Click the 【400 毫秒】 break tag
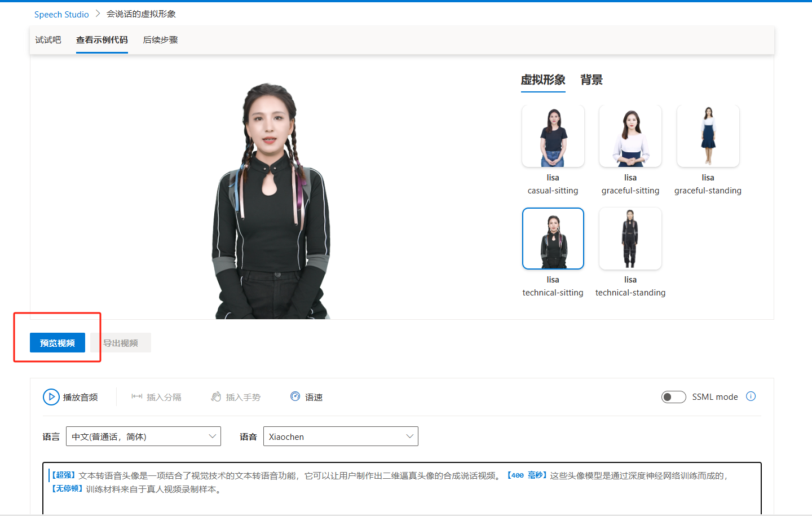This screenshot has width=812, height=516. click(527, 475)
